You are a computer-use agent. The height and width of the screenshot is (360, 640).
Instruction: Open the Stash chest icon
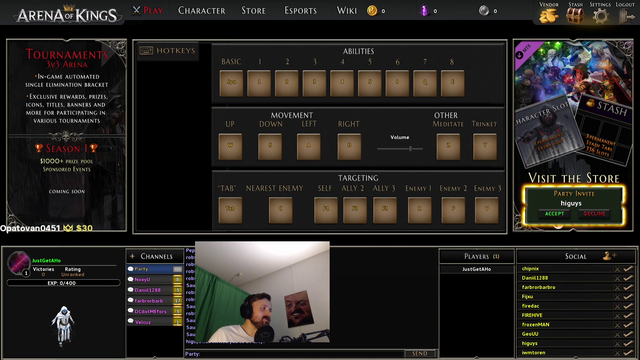click(575, 16)
